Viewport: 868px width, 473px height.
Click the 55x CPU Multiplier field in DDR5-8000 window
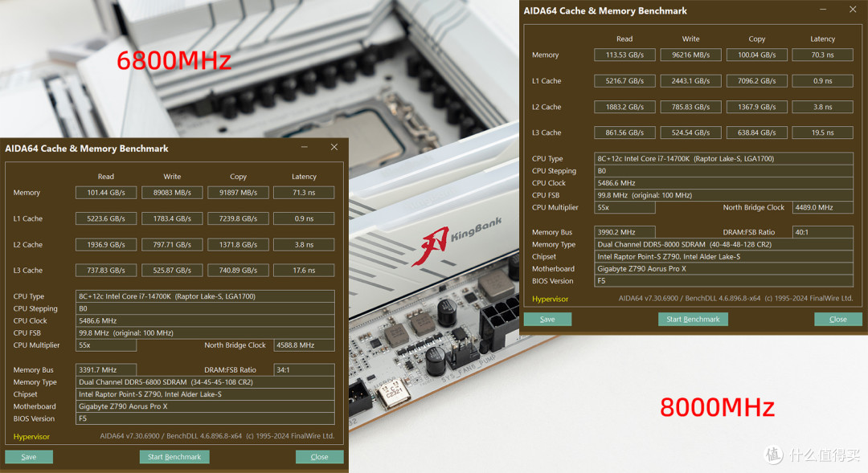(624, 207)
